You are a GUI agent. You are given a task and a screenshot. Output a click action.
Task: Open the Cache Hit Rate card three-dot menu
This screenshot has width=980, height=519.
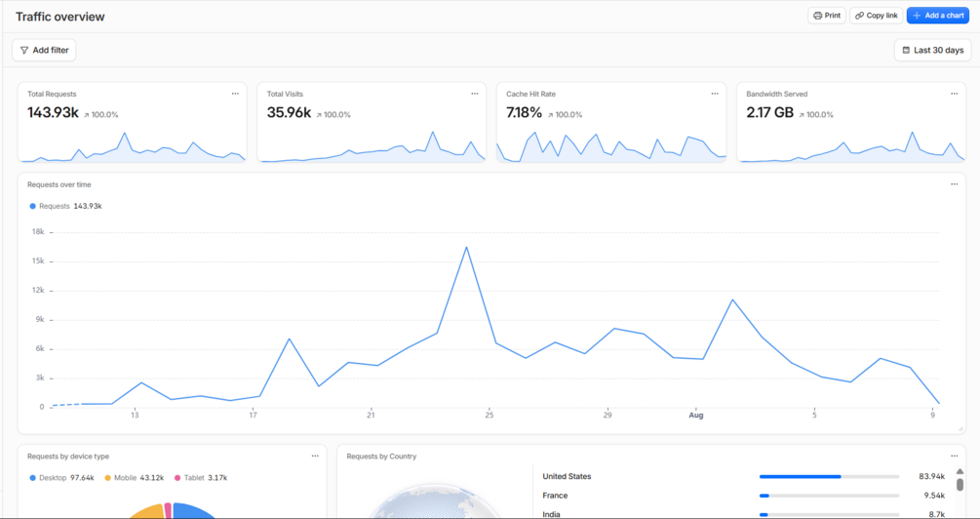click(x=715, y=94)
